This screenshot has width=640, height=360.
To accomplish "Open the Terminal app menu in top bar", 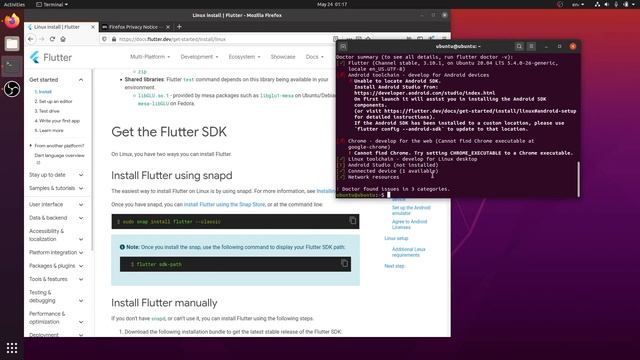I will [x=52, y=4].
